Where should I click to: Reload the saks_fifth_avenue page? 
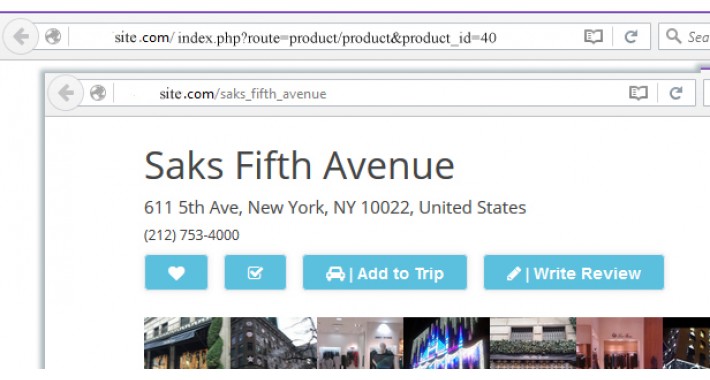tap(676, 93)
